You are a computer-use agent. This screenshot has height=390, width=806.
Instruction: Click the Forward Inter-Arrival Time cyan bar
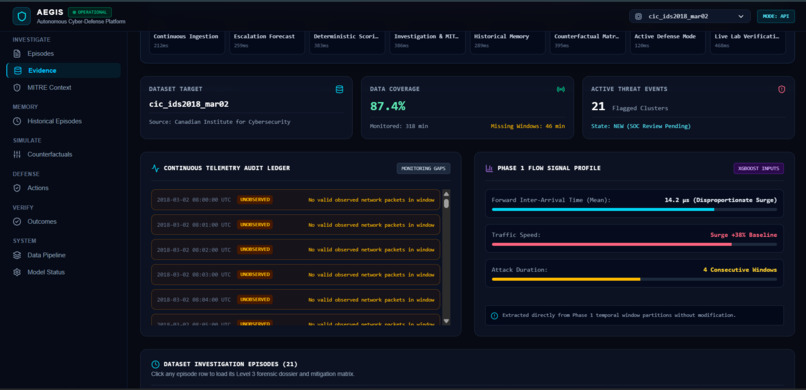[x=603, y=210]
